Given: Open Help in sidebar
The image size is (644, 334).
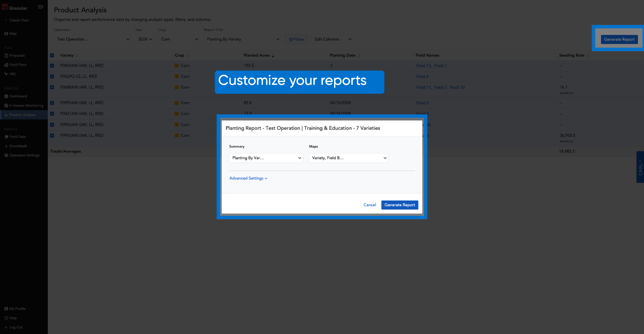Looking at the screenshot, I should pos(13,318).
